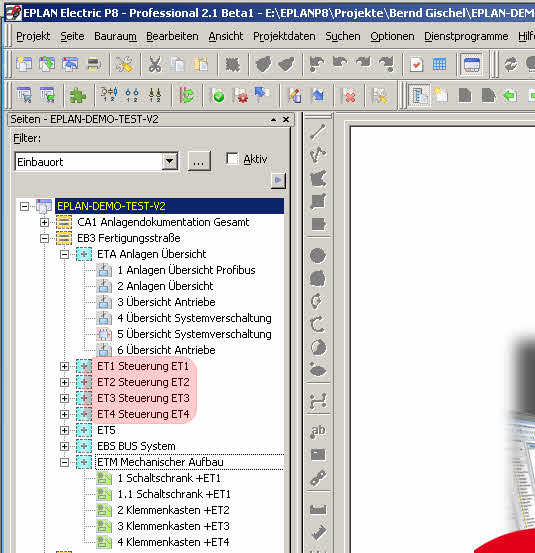This screenshot has height=553, width=535.
Task: Open the Dienstprogramme menu
Action: pyautogui.click(x=466, y=36)
